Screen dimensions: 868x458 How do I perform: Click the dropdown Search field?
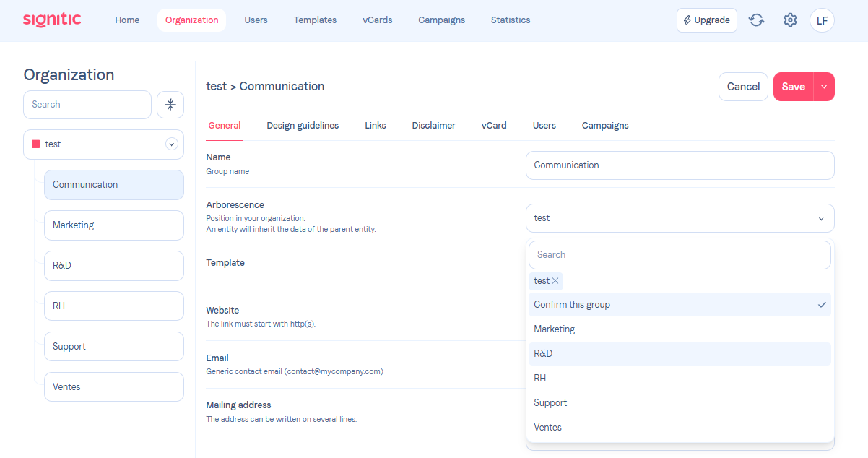pyautogui.click(x=680, y=255)
